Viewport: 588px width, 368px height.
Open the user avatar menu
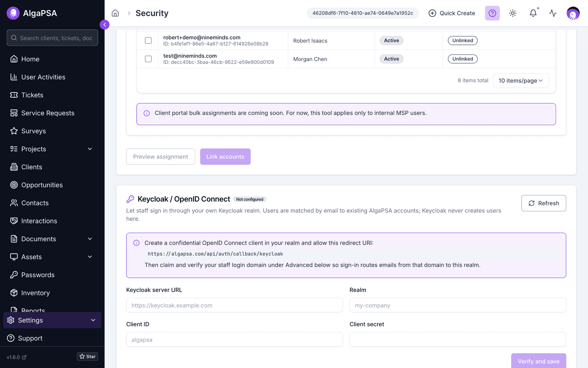573,13
